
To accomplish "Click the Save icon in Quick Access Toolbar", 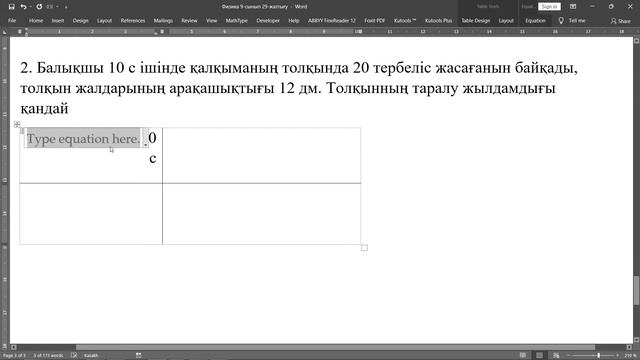I will pyautogui.click(x=11, y=7).
